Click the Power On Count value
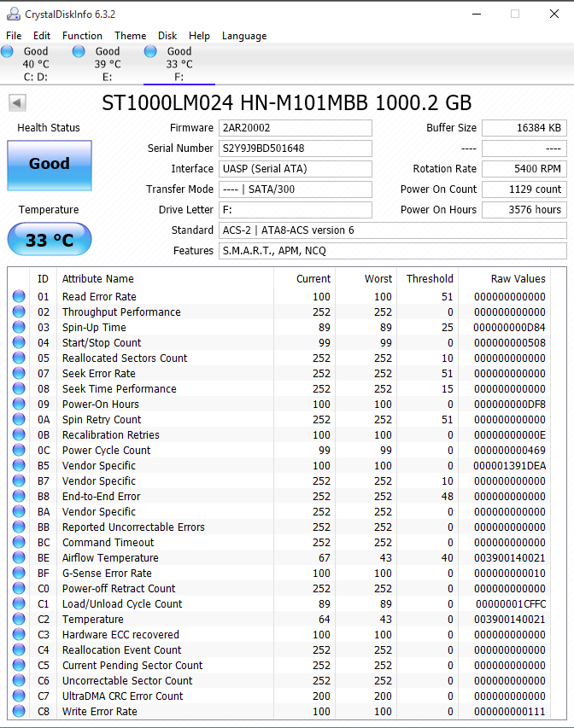Viewport: 574px width, 728px height. point(524,189)
